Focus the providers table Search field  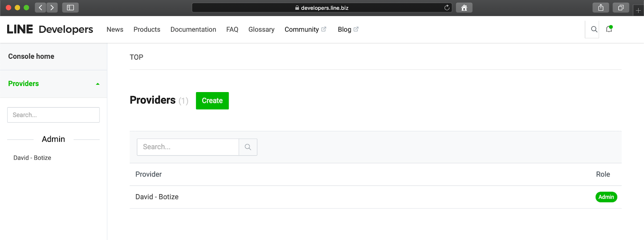188,147
